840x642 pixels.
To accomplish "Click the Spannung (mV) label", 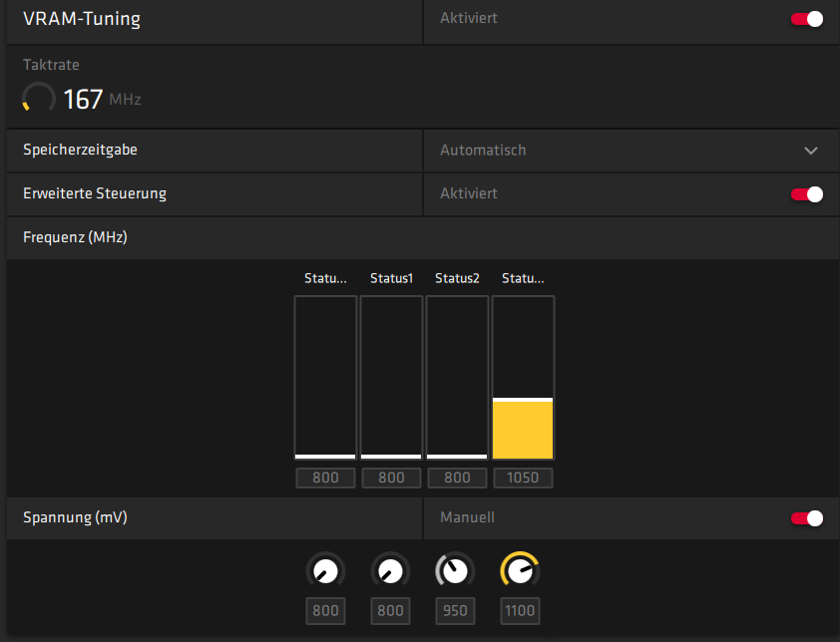I will [x=75, y=517].
